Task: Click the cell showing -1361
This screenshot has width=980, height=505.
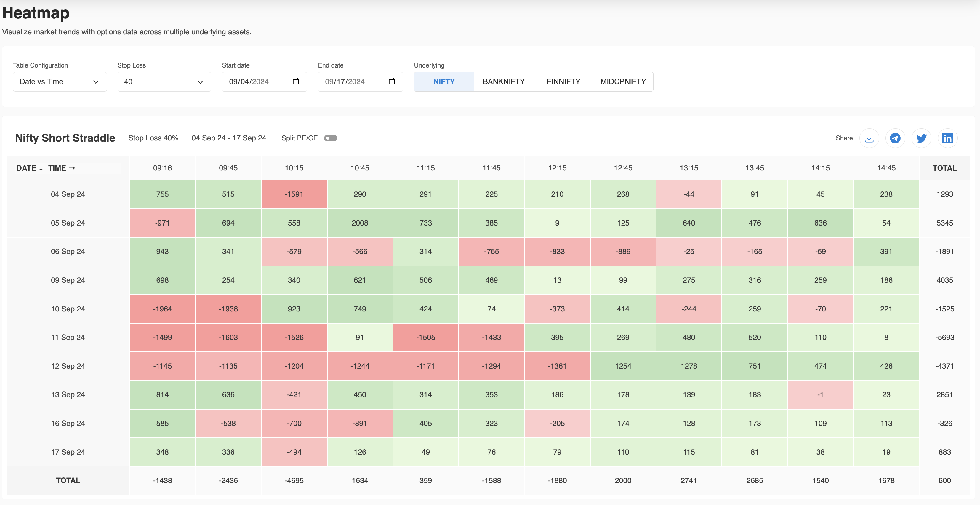Action: [x=557, y=366]
